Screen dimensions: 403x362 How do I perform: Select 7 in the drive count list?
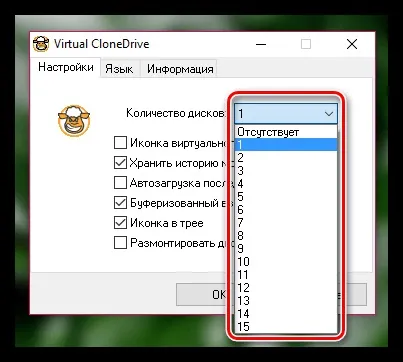[286, 222]
